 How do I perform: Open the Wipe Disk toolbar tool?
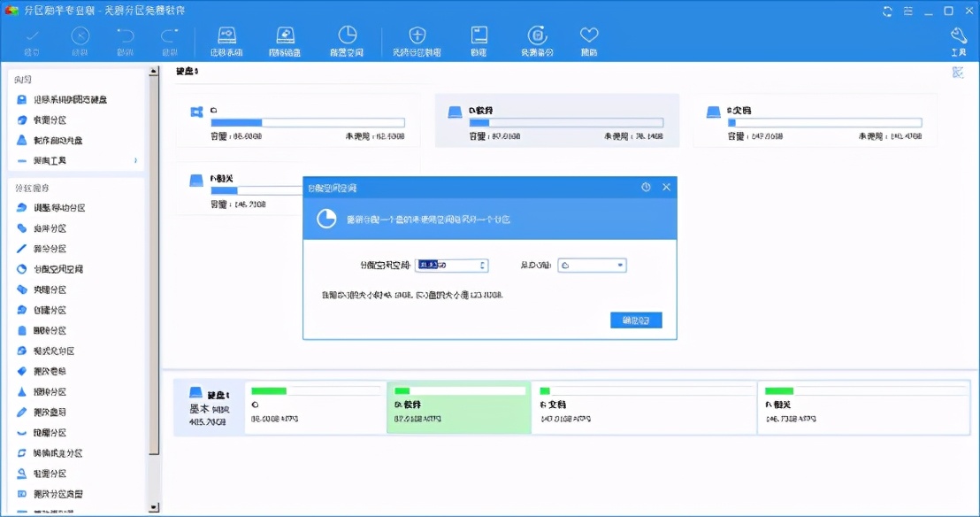285,42
